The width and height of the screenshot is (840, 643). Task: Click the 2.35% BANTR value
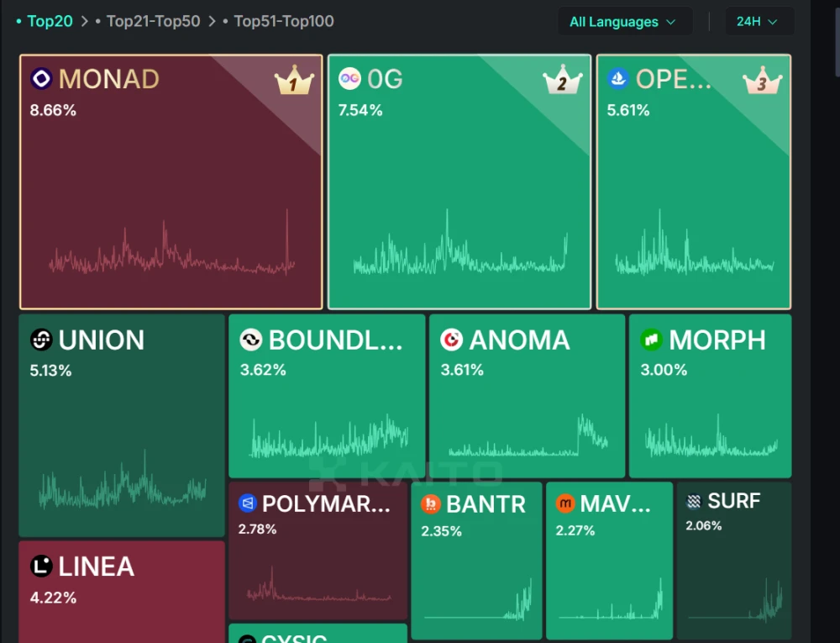(442, 531)
